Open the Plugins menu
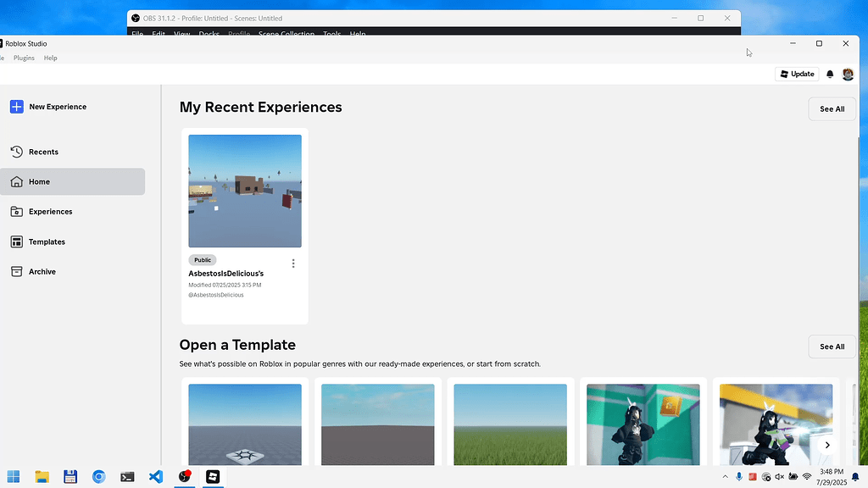 tap(24, 58)
